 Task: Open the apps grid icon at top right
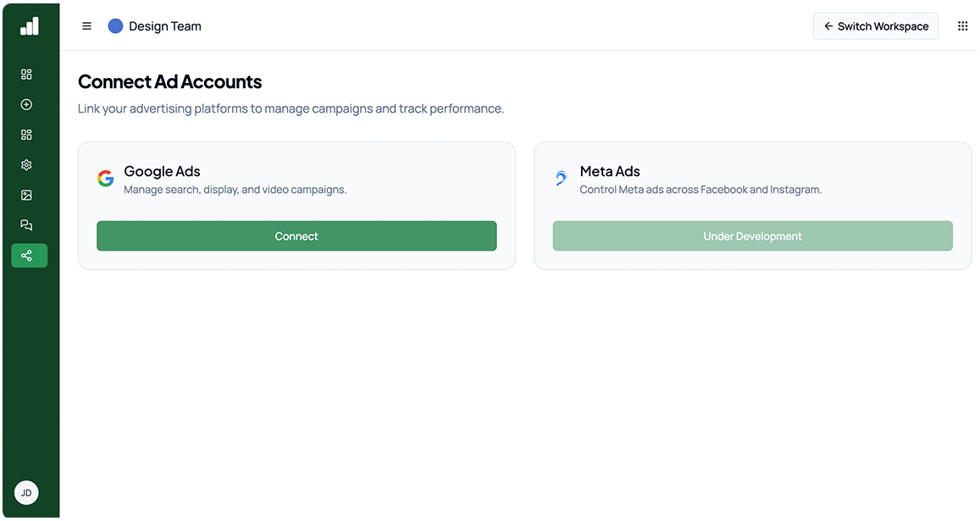tap(962, 26)
